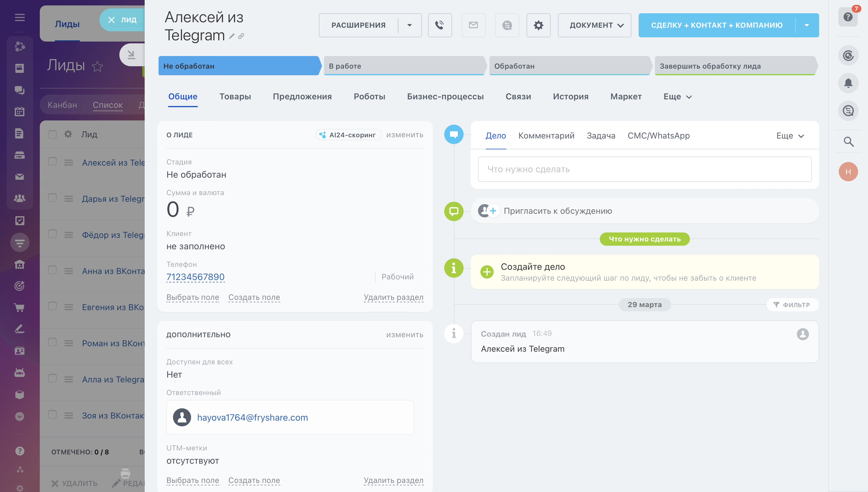Set the stage to В работе

(404, 66)
